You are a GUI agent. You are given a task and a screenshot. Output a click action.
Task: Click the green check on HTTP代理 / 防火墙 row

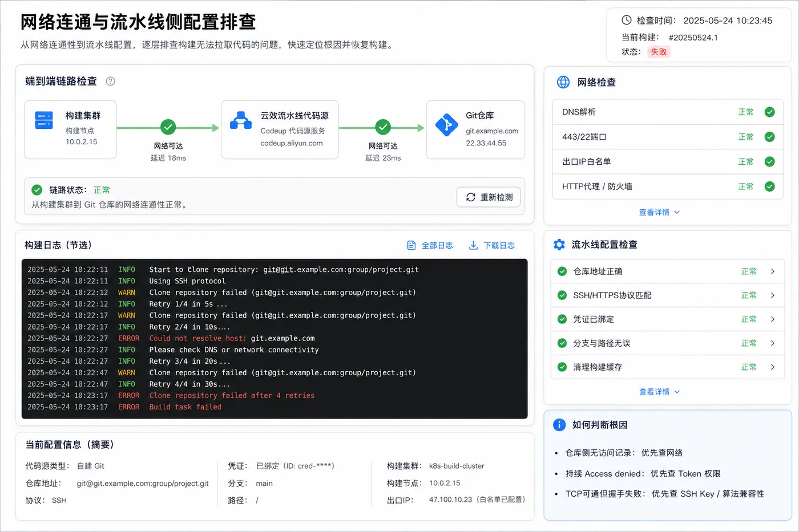769,186
